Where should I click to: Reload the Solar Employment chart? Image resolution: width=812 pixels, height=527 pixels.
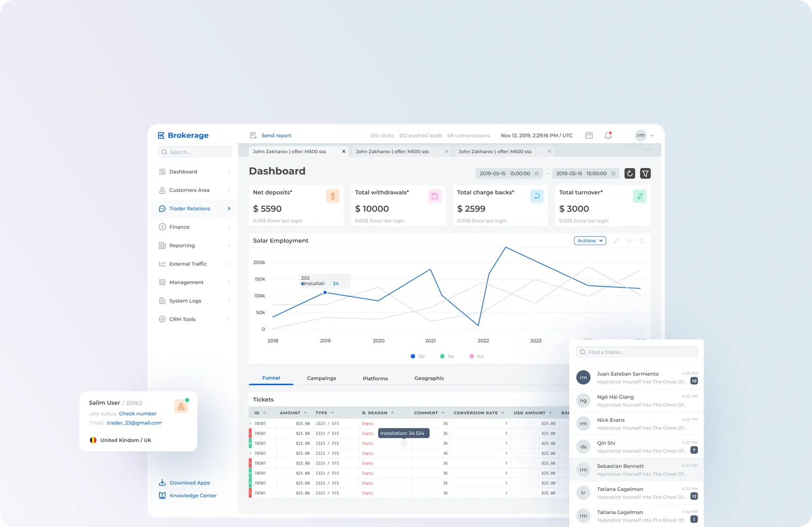point(642,241)
